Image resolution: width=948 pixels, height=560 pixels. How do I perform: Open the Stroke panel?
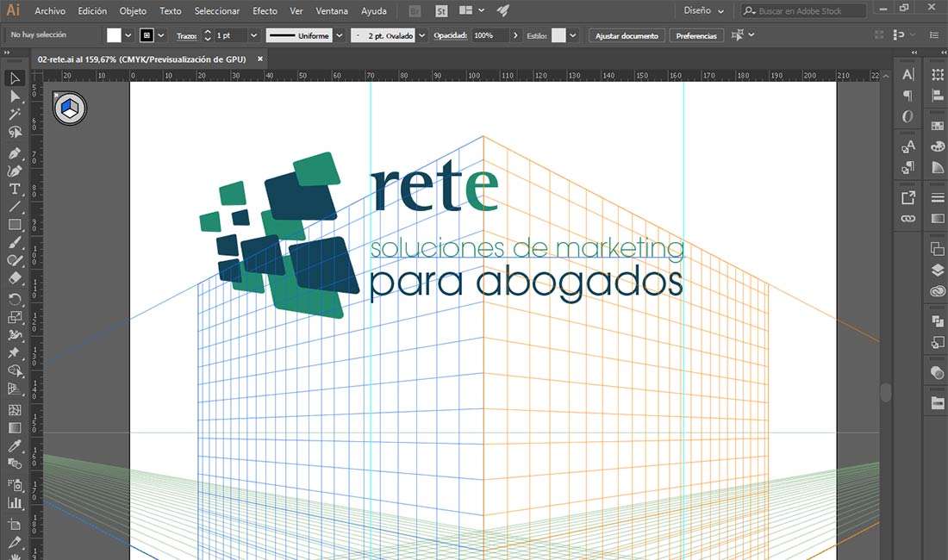938,197
